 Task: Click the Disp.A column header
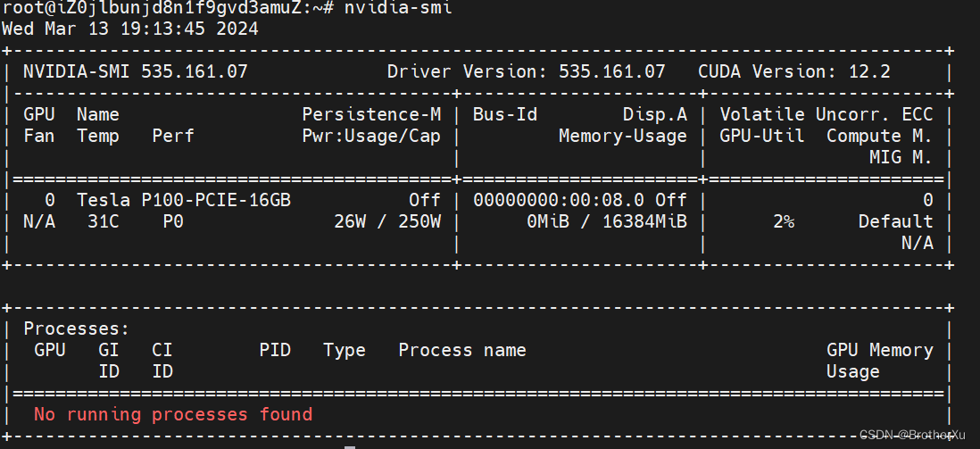[x=655, y=114]
